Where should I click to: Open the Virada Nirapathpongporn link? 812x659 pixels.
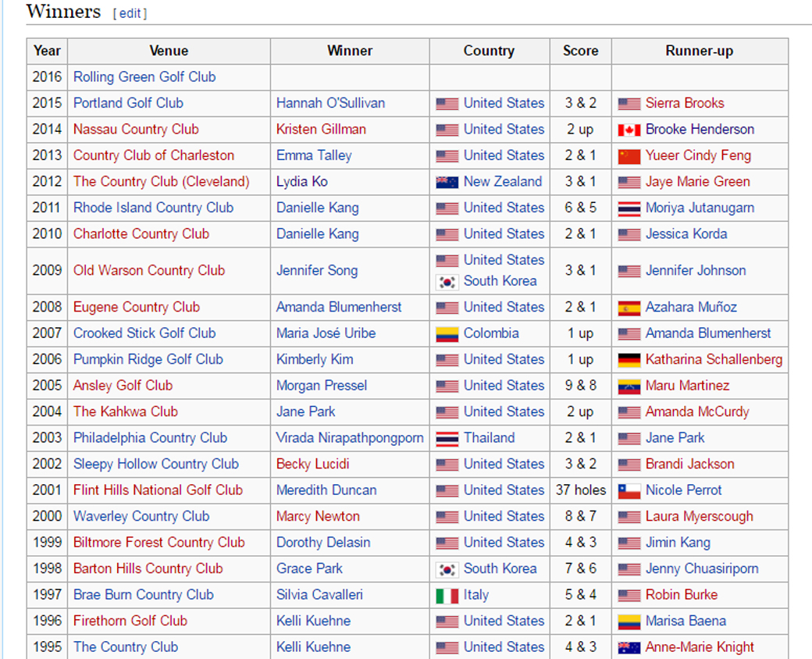point(350,438)
